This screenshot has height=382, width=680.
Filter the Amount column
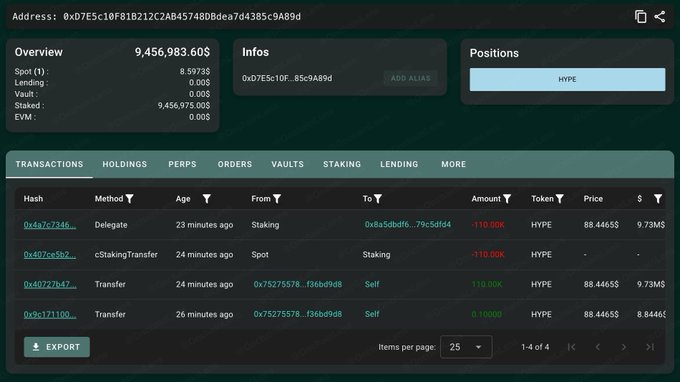[x=507, y=199]
